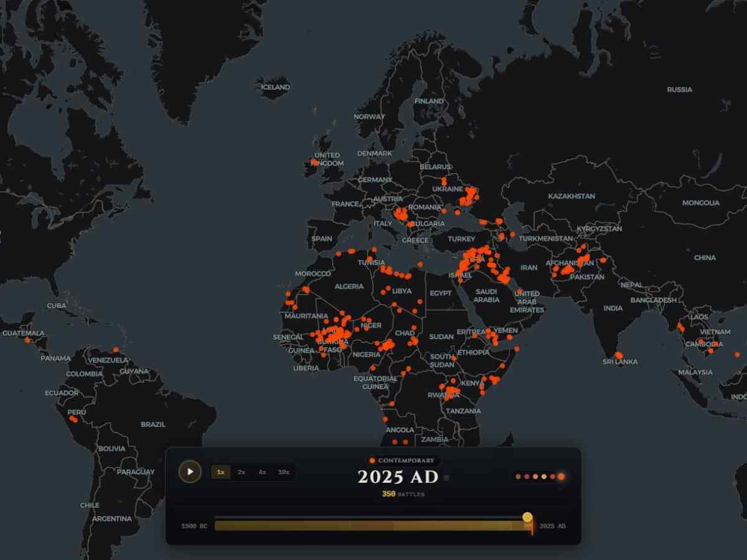Switch to 4x playback speed
Screen dimensions: 747x560
(263, 472)
